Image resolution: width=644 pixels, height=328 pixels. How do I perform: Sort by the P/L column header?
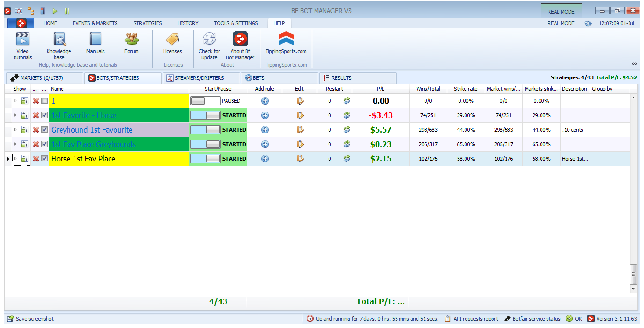(x=380, y=89)
